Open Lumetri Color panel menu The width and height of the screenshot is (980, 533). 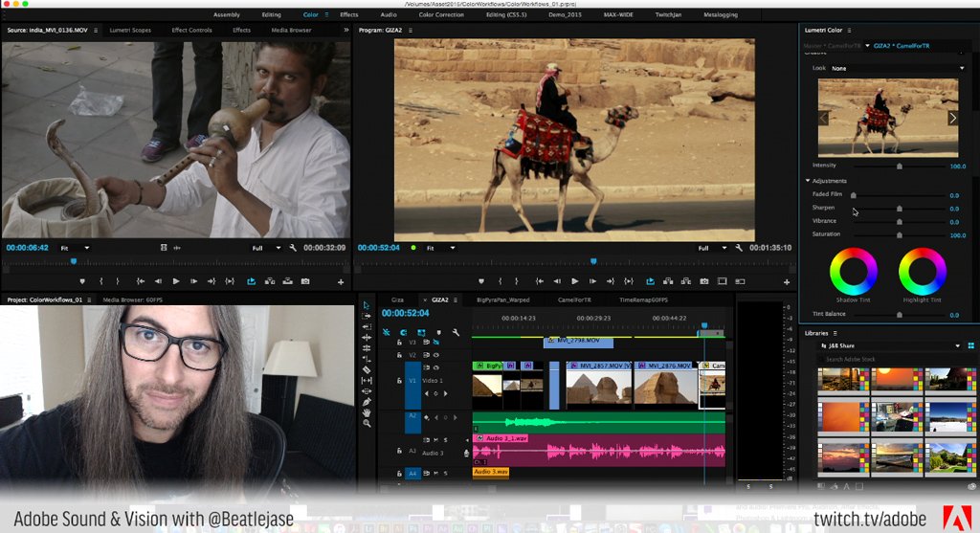tap(849, 30)
